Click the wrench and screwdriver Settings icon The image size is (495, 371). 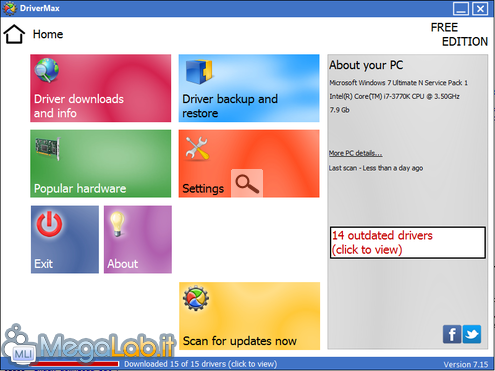[x=197, y=148]
